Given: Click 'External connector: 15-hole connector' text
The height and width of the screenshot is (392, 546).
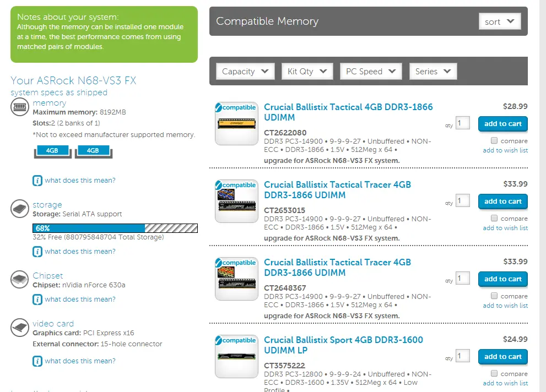Looking at the screenshot, I should tap(98, 344).
